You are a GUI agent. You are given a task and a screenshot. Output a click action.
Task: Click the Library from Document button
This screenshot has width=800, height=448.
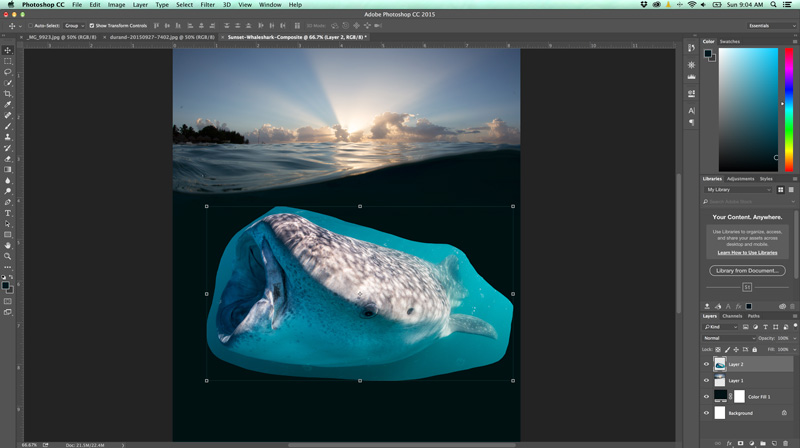pyautogui.click(x=747, y=271)
